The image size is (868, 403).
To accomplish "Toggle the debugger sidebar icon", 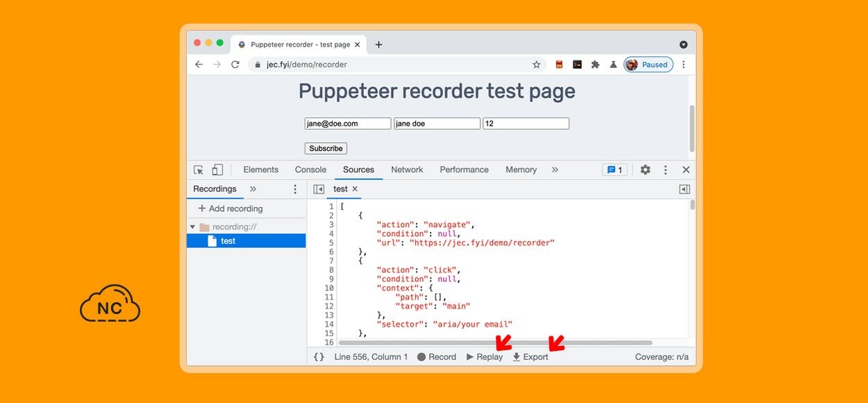I will point(684,189).
